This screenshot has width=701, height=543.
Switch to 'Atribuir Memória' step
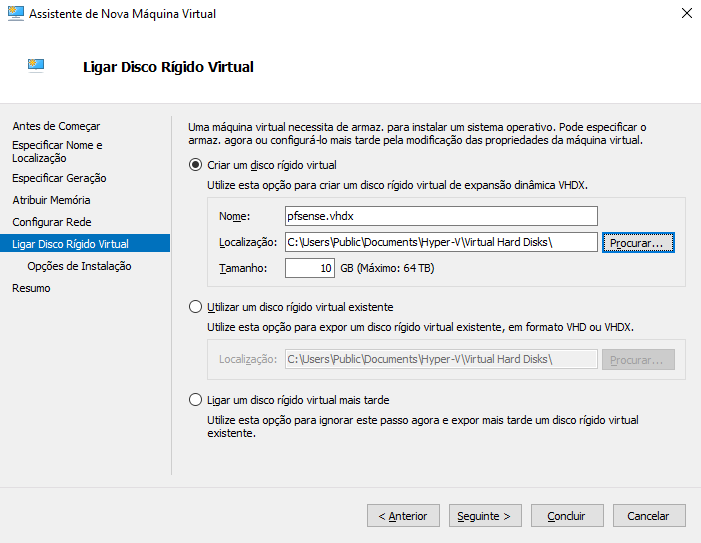coord(51,200)
